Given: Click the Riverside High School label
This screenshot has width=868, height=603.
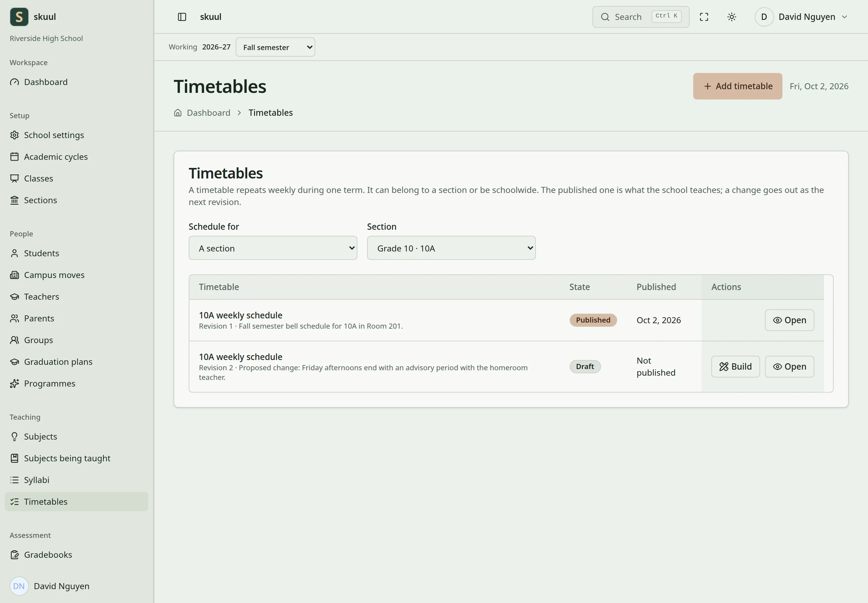Looking at the screenshot, I should pyautogui.click(x=46, y=39).
